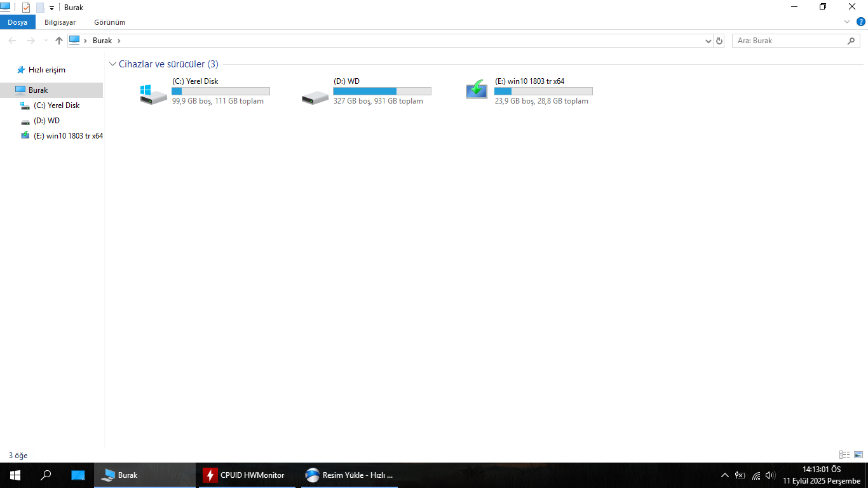Go back with the left arrow button

(x=13, y=41)
